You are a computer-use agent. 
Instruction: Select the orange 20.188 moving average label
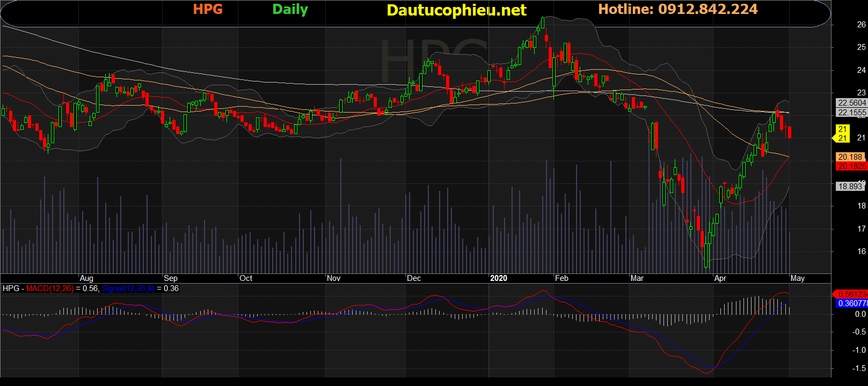pos(850,157)
